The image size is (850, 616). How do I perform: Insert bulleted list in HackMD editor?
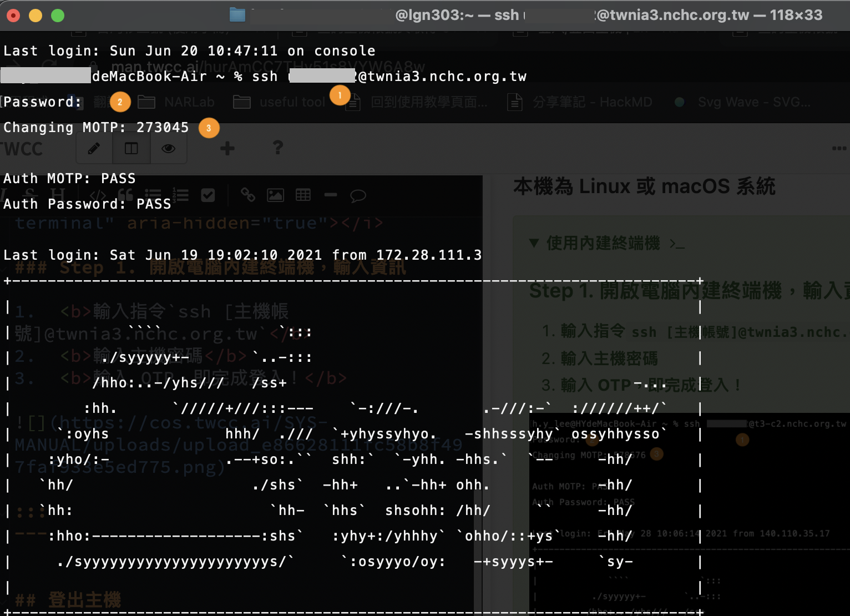tap(154, 195)
